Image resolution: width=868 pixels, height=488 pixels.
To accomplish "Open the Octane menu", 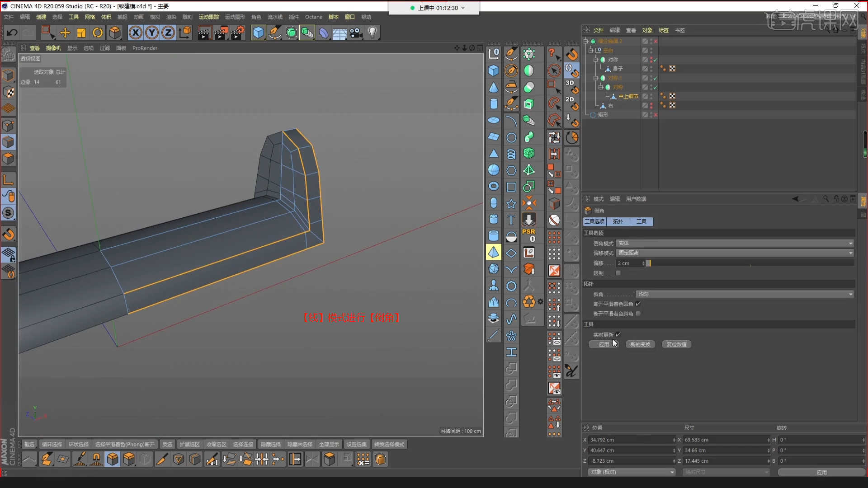I will [x=314, y=17].
